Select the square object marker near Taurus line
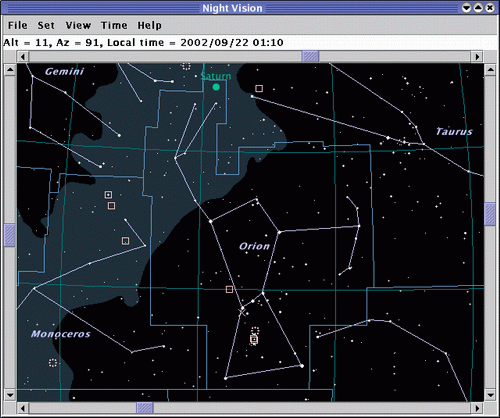This screenshot has width=500, height=418. point(259,88)
